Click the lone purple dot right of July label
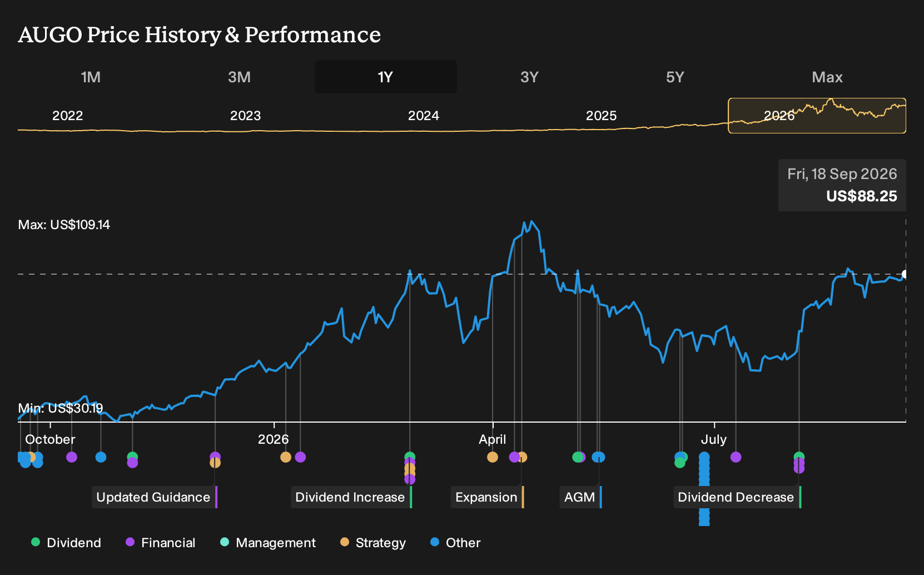924x575 pixels. coord(736,457)
